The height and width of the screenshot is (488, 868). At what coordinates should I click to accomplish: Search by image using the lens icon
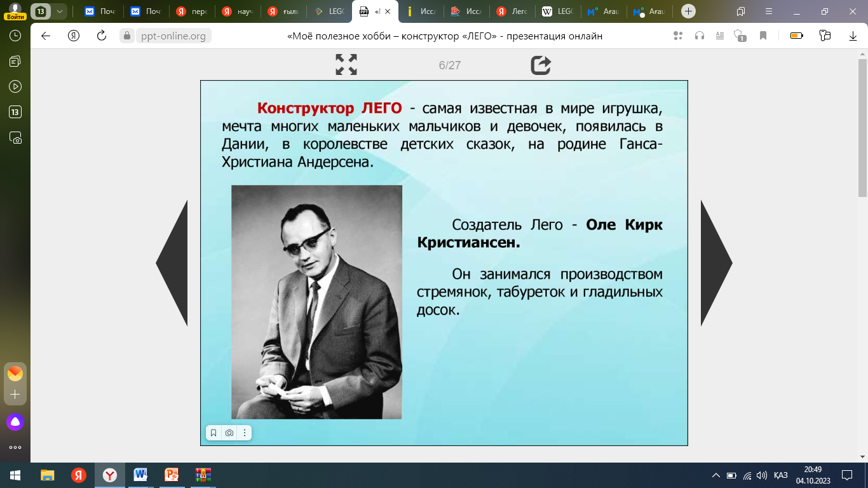[229, 433]
